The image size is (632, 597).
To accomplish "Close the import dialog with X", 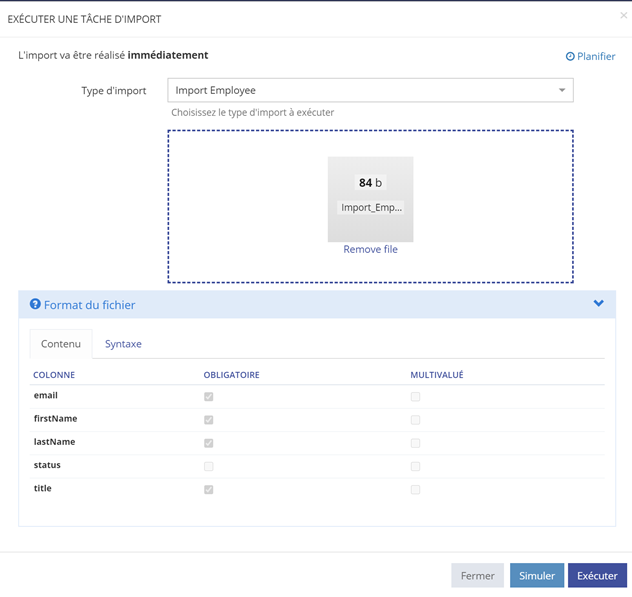I will coord(624,16).
